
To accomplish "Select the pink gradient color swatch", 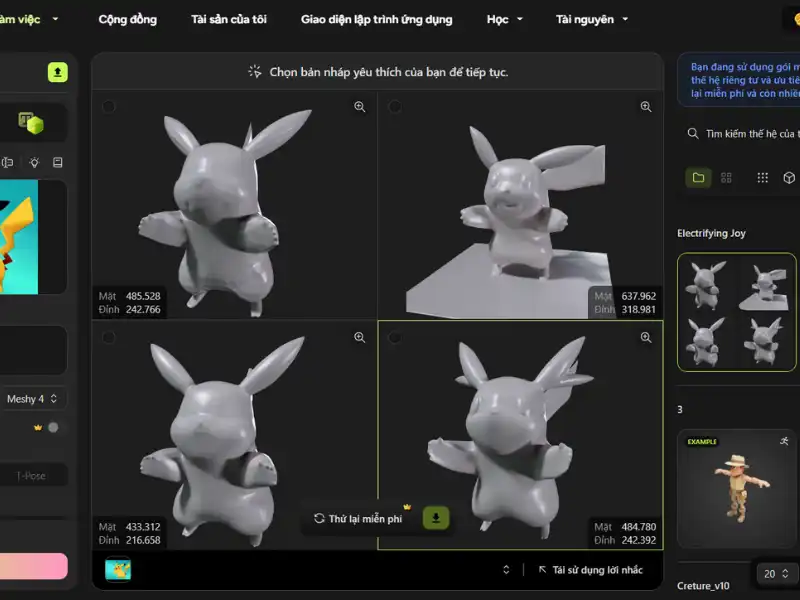I will point(30,566).
